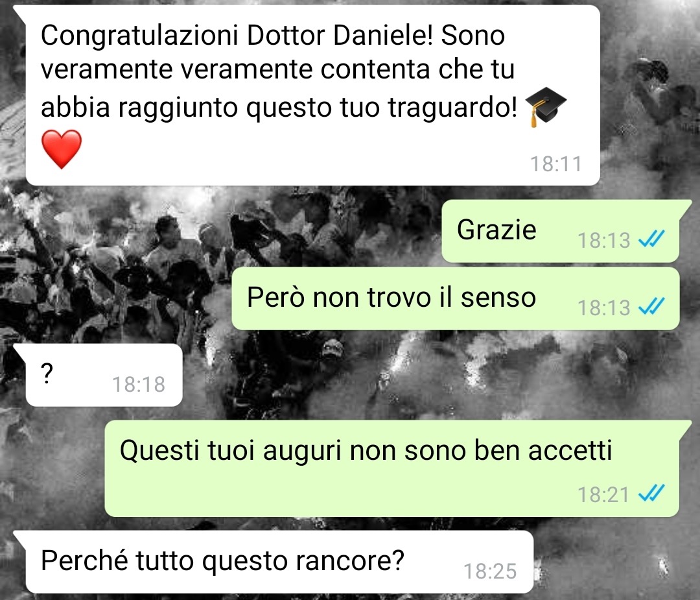Image resolution: width=700 pixels, height=600 pixels.
Task: Tap the 18:25 timestamp
Action: [490, 571]
